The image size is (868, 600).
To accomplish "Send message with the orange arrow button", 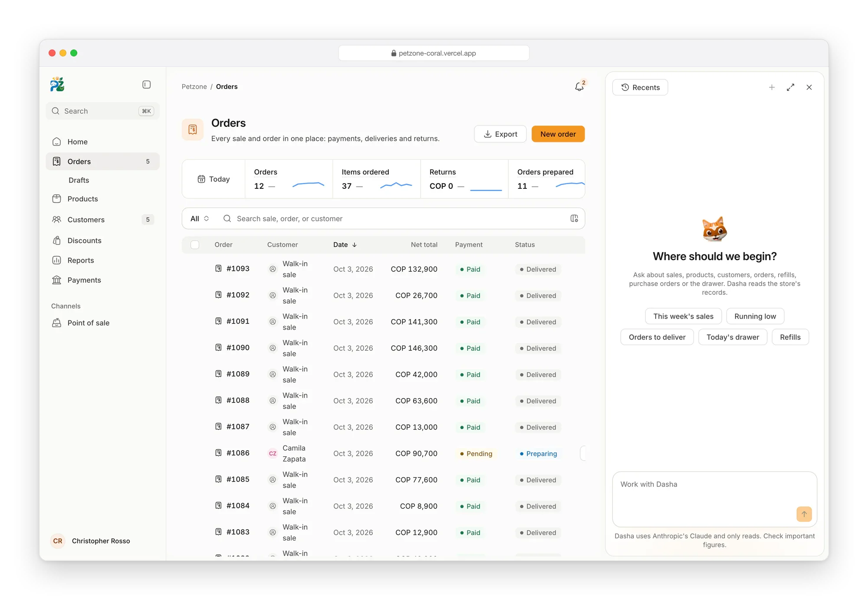I will point(804,514).
